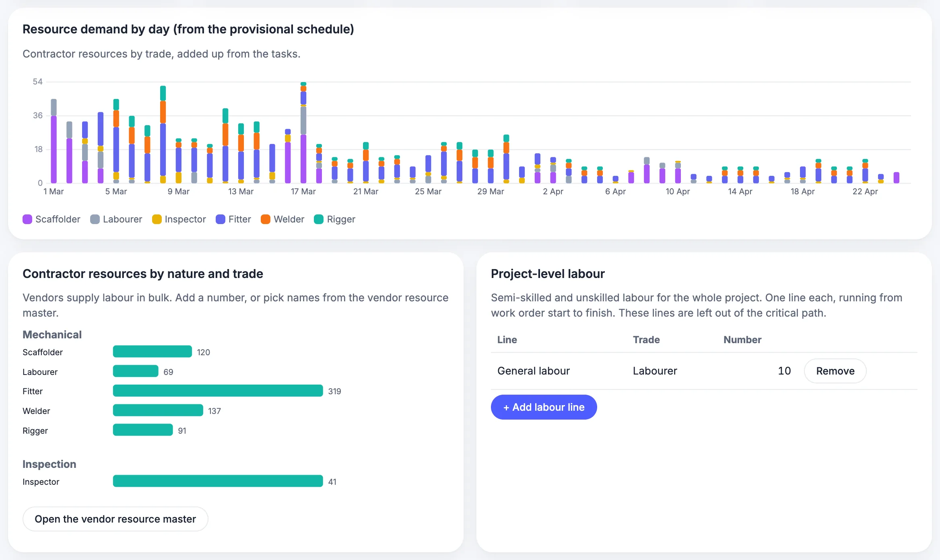Viewport: 940px width, 560px height.
Task: Open the vendor resource master
Action: point(115,519)
